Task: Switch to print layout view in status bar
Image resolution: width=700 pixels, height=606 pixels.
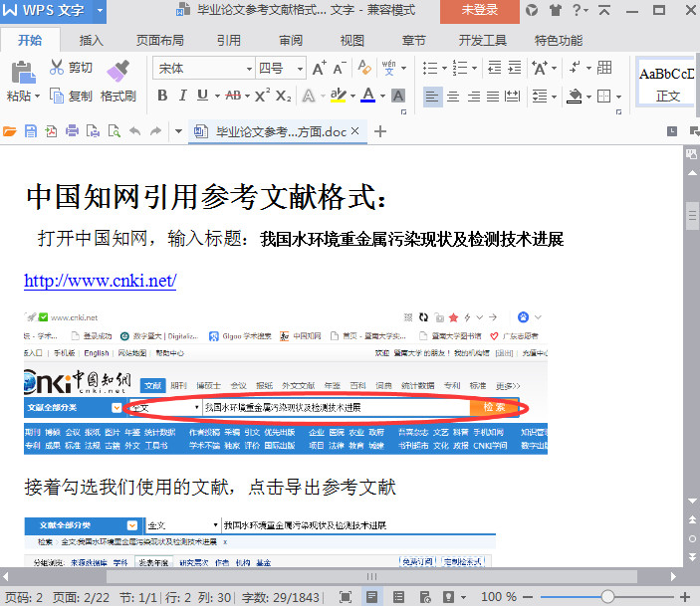Action: 371,597
